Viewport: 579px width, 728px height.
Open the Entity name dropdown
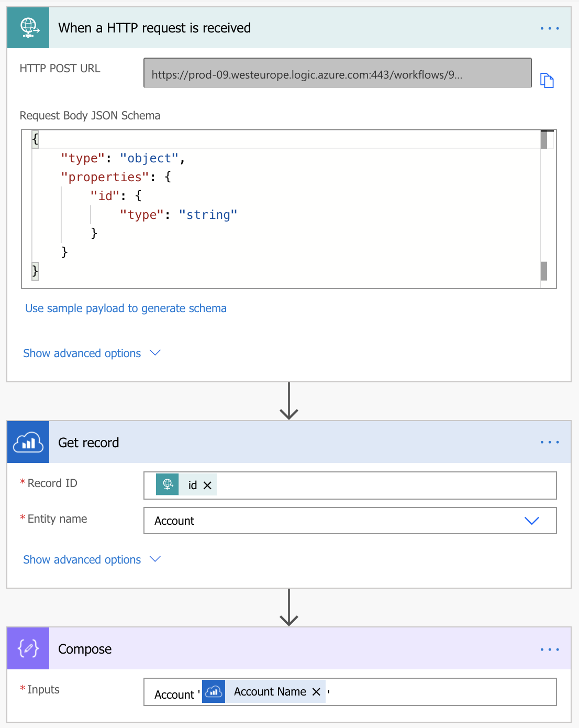(531, 521)
